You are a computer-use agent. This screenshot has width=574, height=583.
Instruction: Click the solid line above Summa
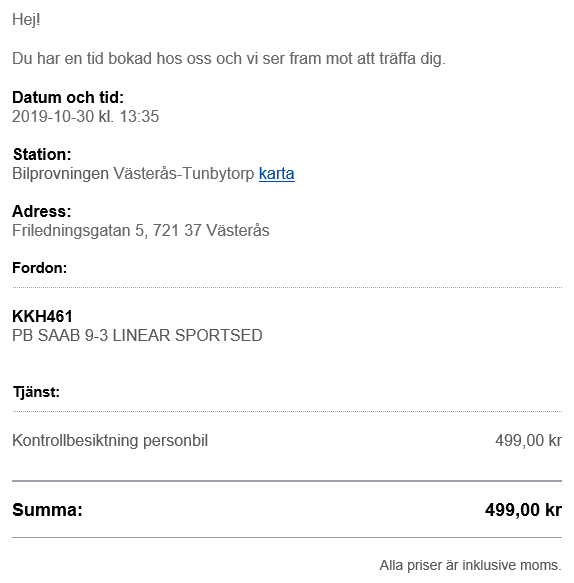[x=287, y=481]
